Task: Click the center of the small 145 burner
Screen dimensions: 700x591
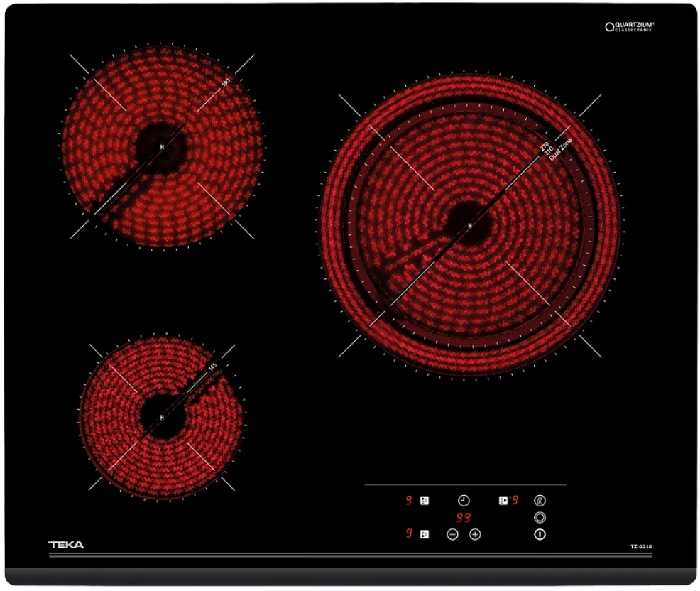Action: 162,416
